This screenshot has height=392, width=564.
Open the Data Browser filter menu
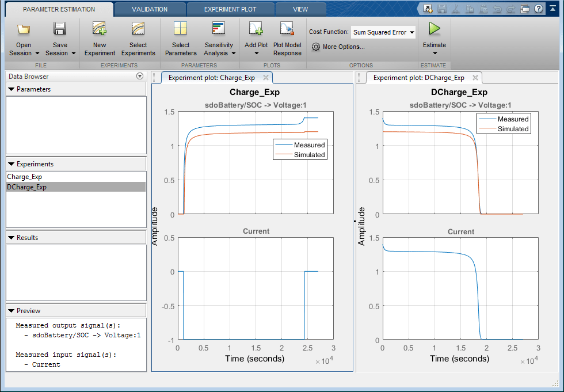[139, 76]
